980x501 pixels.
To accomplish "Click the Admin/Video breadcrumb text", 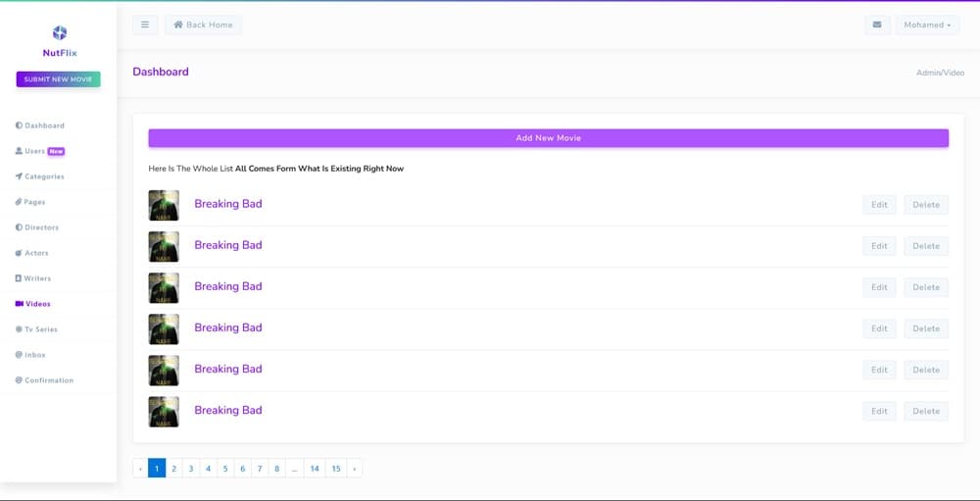I will tap(940, 74).
